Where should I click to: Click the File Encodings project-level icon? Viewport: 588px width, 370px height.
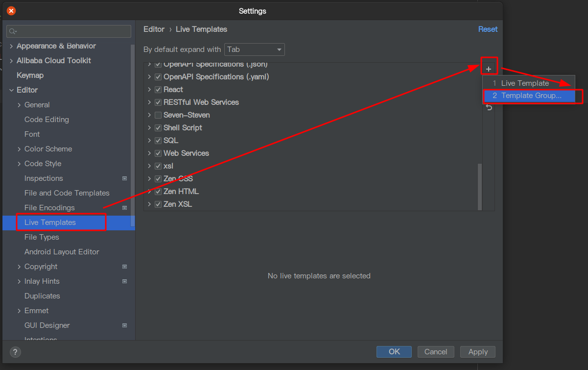pos(125,208)
